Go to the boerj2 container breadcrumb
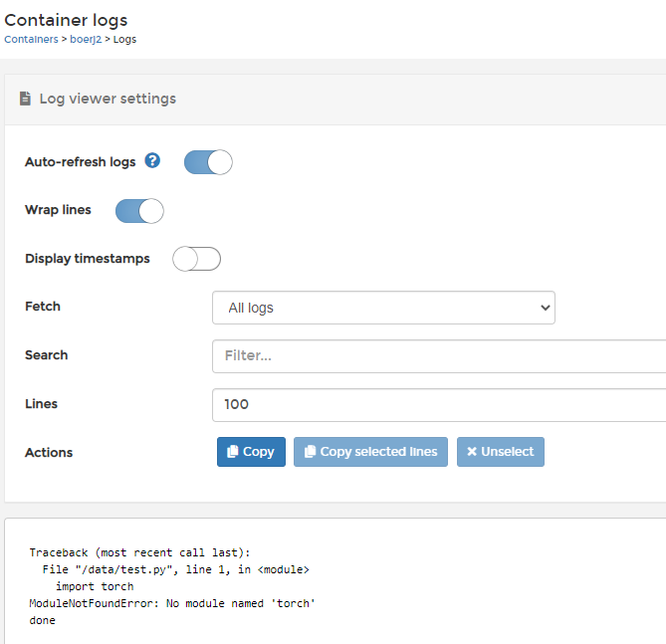 tap(85, 40)
